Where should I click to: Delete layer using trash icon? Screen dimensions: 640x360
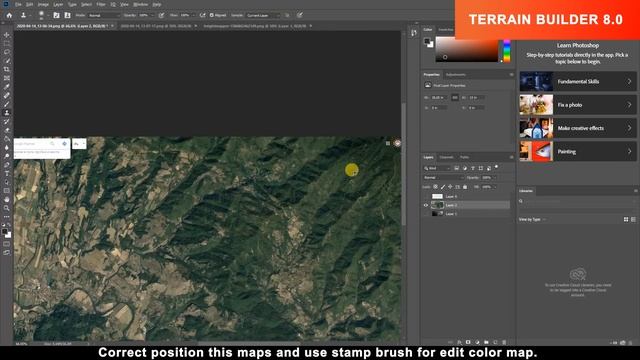(504, 342)
